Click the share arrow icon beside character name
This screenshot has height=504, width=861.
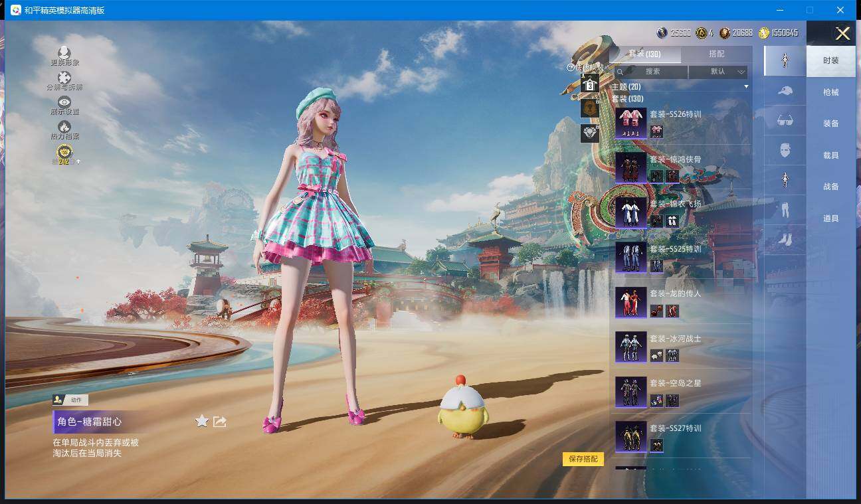click(x=220, y=421)
